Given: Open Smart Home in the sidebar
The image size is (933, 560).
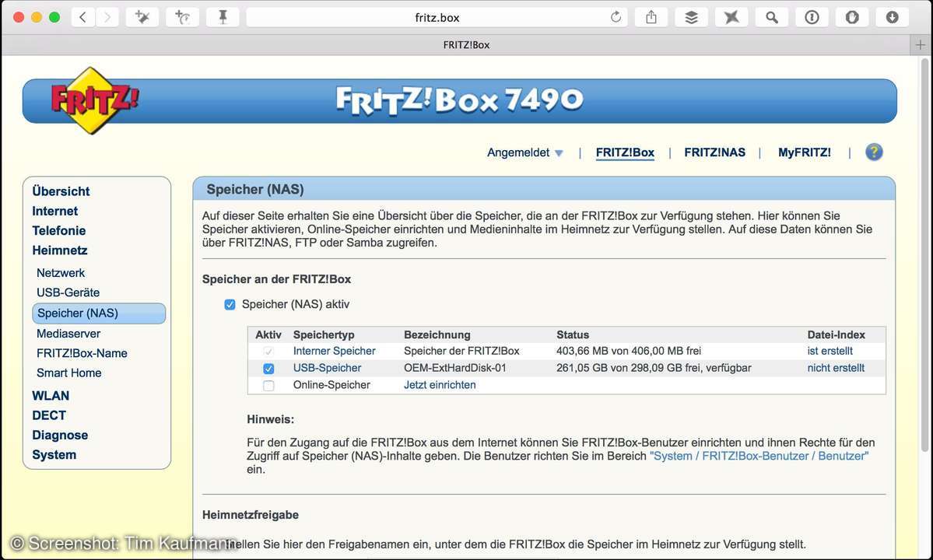Looking at the screenshot, I should click(x=69, y=373).
